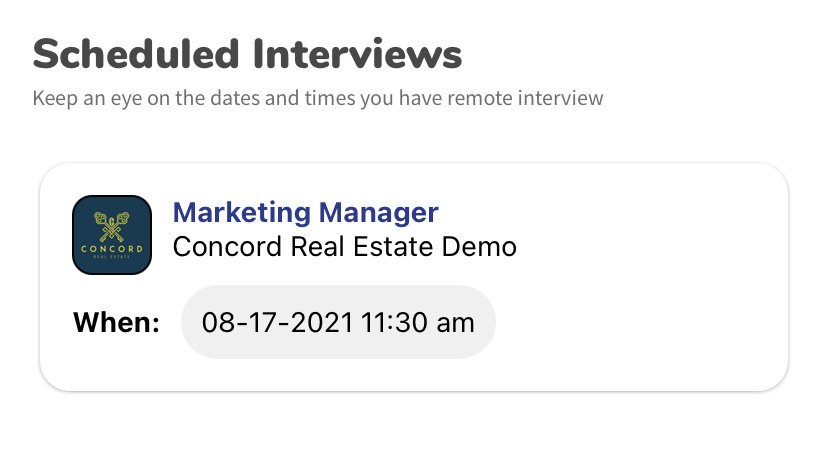
Task: Click the CONCORD text inside the logo
Action: tap(112, 247)
